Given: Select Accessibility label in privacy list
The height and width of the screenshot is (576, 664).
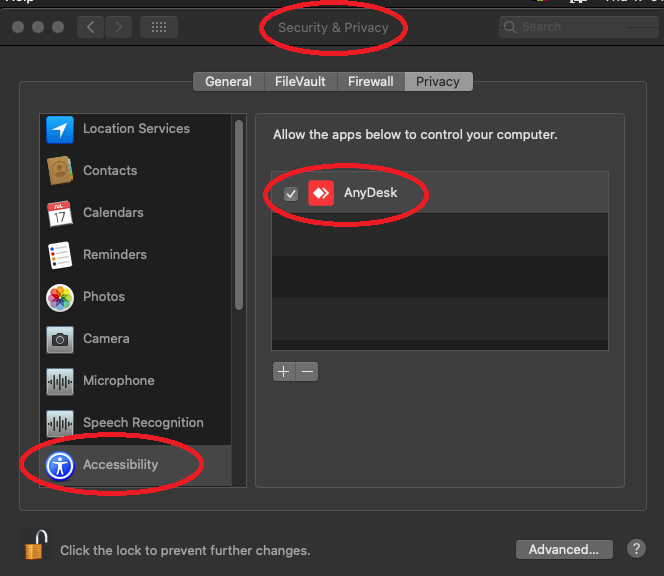Looking at the screenshot, I should point(121,464).
